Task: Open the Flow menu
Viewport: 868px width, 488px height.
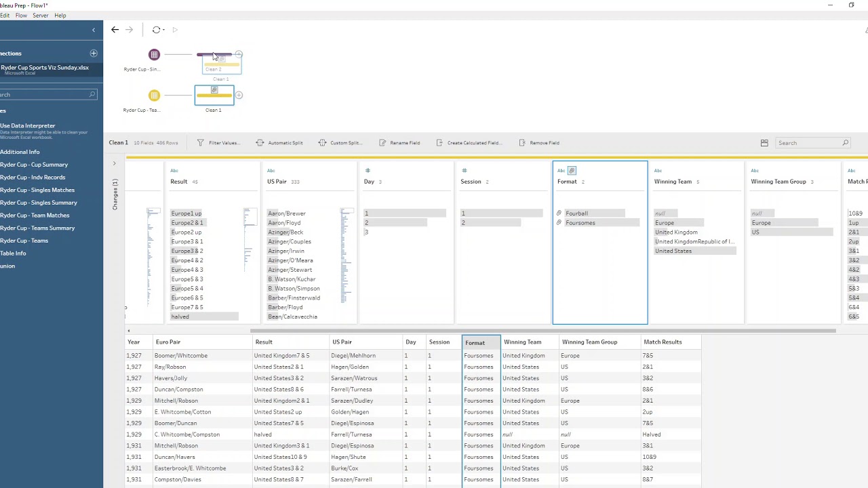Action: coord(21,16)
